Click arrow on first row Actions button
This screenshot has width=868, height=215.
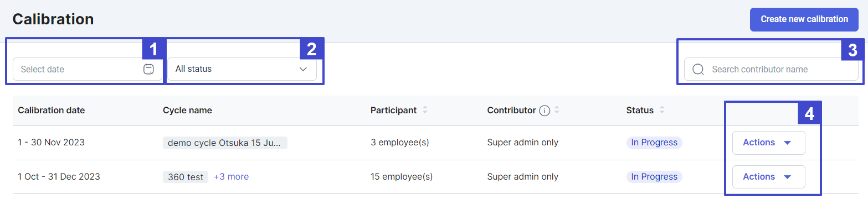coord(788,143)
